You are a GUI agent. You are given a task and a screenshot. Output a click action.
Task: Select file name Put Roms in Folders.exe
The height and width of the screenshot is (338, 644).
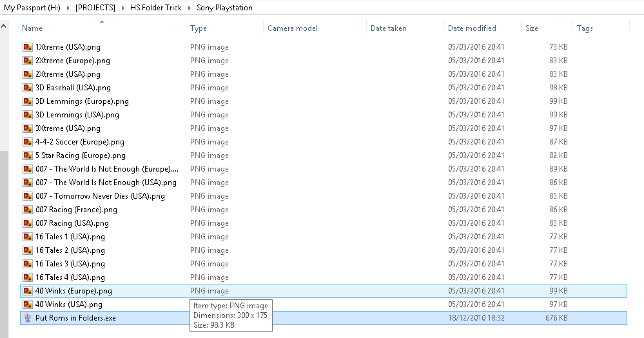click(x=75, y=318)
